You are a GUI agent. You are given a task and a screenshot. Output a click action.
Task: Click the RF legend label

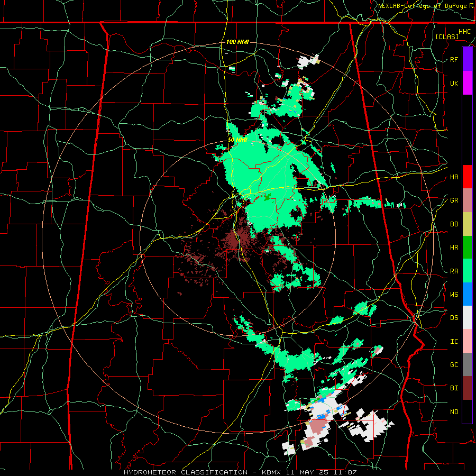coord(454,59)
